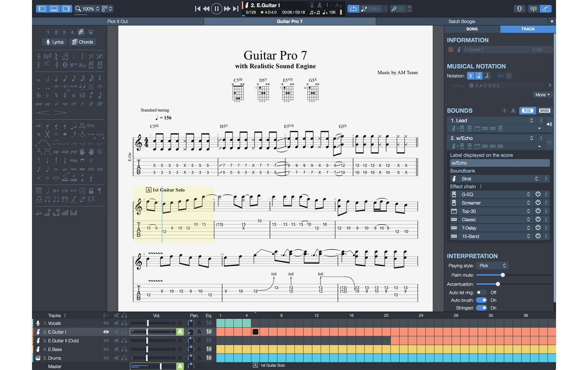Click the rewind playback button
This screenshot has height=370, width=588.
(x=207, y=8)
